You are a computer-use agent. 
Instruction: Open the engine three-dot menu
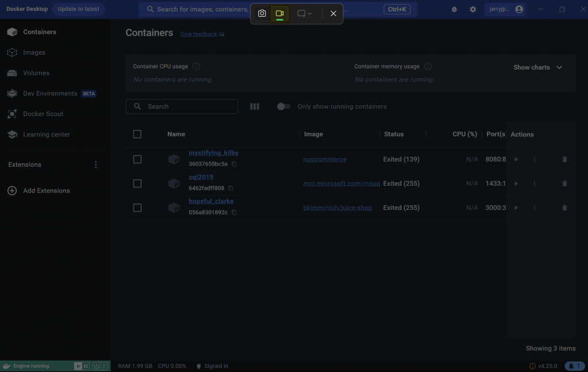(105, 366)
